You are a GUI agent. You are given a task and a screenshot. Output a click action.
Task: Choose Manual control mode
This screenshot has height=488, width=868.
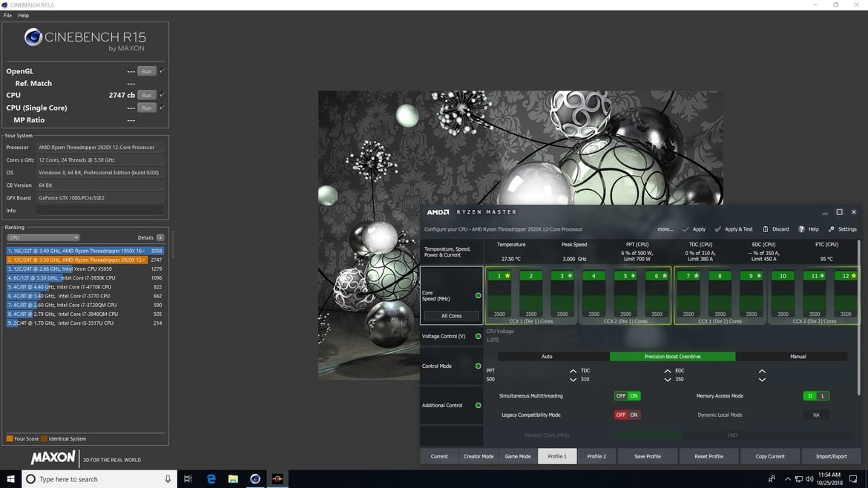pos(798,356)
